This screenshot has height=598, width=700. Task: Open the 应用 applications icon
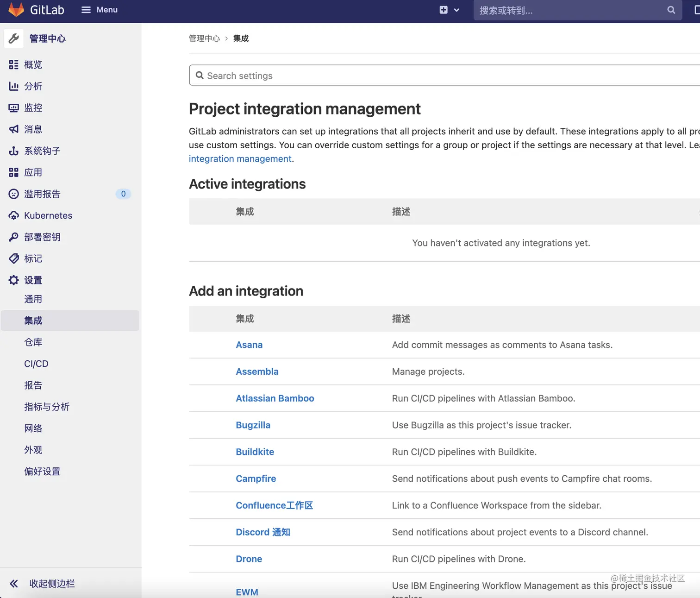14,172
